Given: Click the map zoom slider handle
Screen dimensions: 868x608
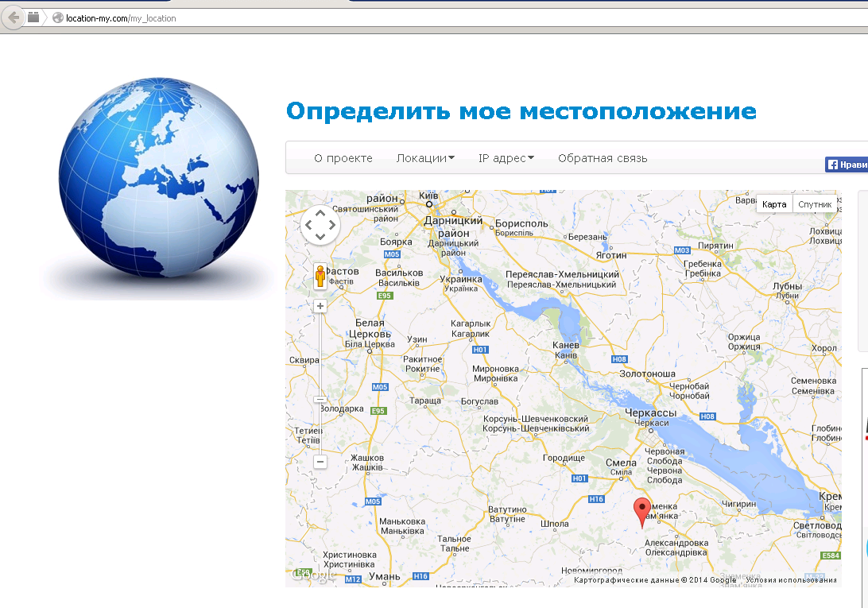Looking at the screenshot, I should point(320,399).
